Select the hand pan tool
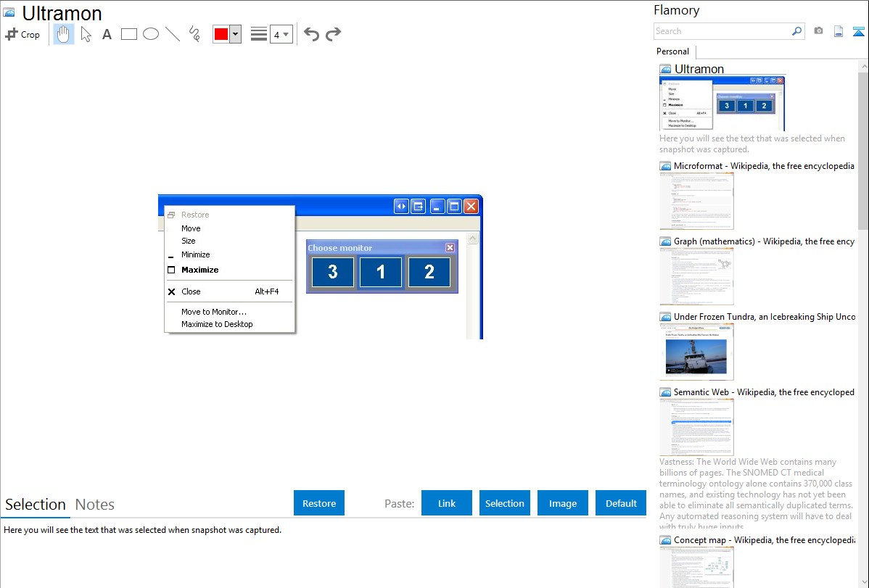869x588 pixels. (x=64, y=34)
